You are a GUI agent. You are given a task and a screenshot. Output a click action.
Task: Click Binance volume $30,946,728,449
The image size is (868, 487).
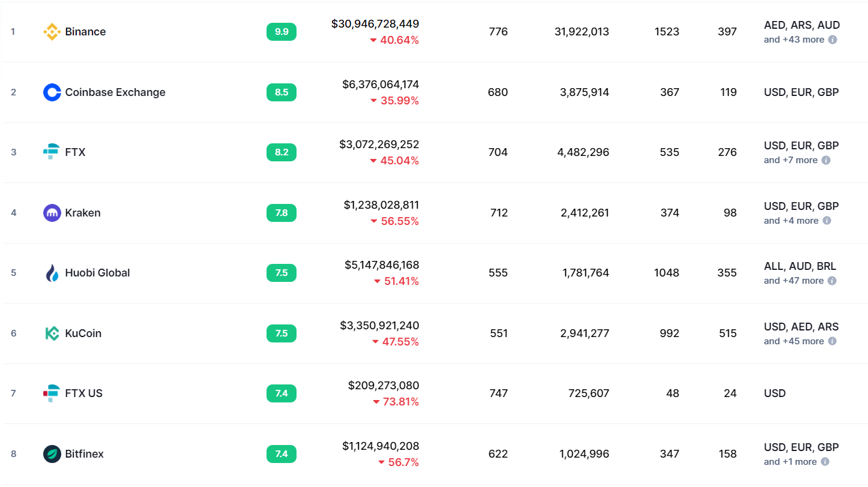pyautogui.click(x=375, y=24)
